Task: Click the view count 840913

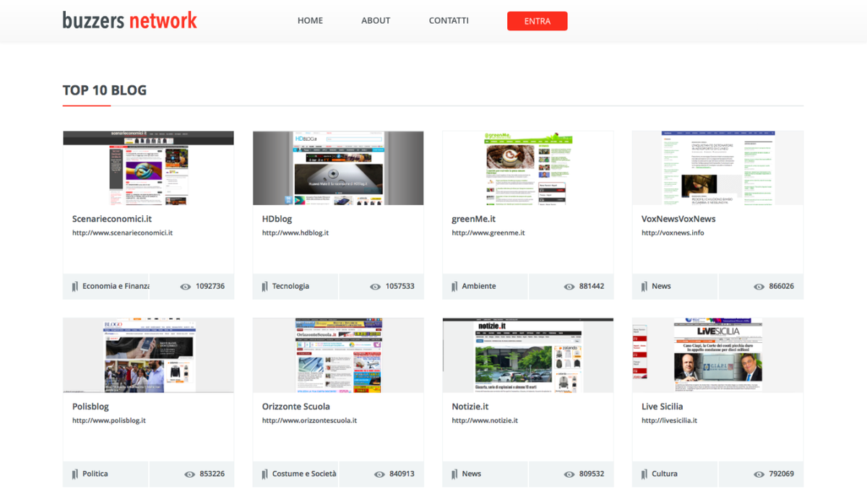Action: [x=402, y=474]
